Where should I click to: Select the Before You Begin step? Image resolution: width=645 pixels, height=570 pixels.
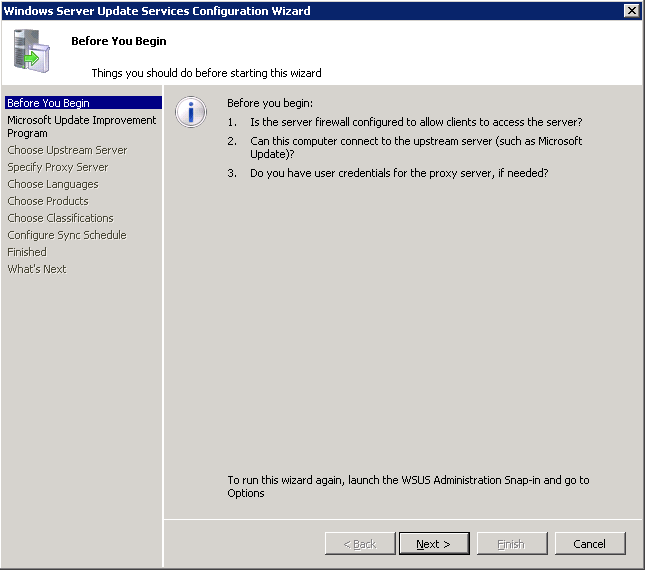[x=49, y=103]
